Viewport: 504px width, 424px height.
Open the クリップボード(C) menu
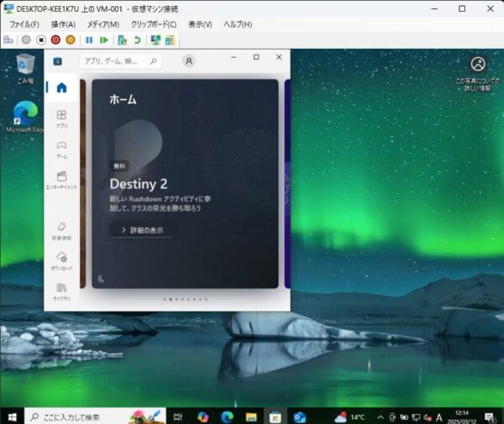[154, 24]
